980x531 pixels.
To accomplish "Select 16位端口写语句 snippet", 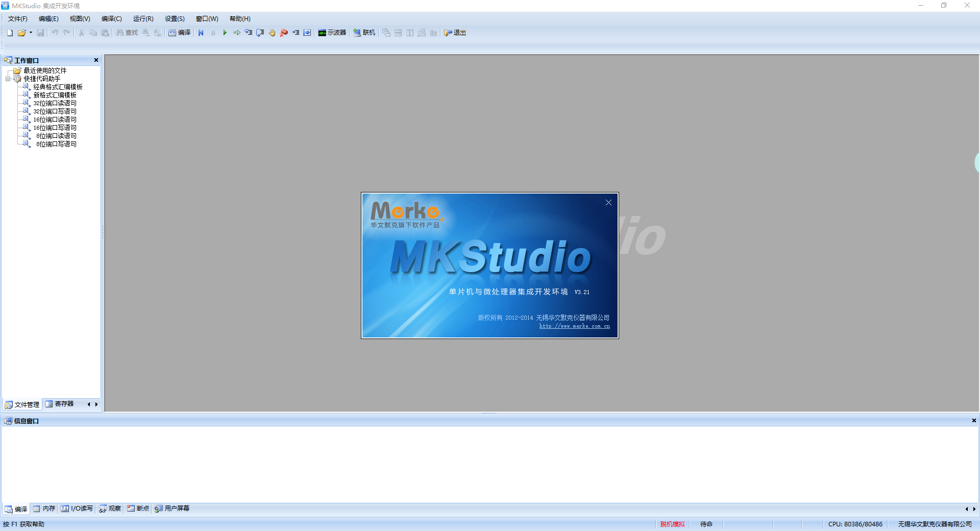I will (55, 128).
